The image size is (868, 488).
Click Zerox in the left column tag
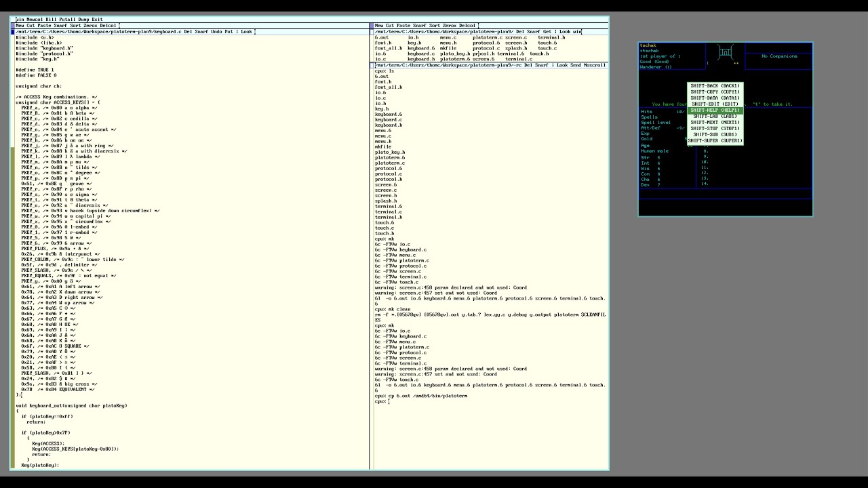90,25
